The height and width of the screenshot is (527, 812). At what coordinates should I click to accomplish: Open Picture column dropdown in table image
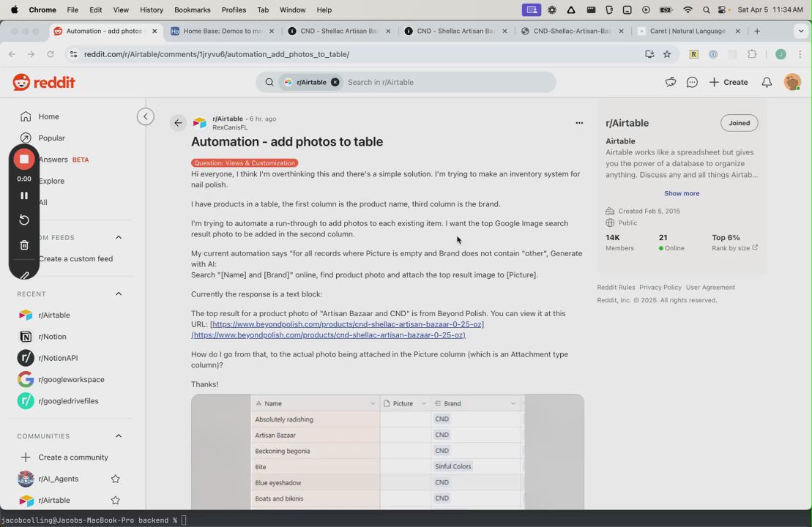click(423, 403)
